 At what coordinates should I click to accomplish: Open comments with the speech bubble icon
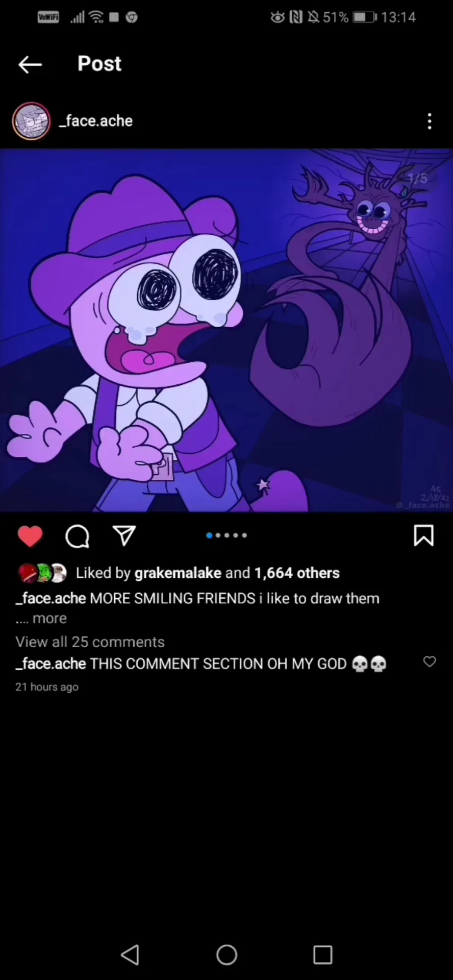(78, 536)
